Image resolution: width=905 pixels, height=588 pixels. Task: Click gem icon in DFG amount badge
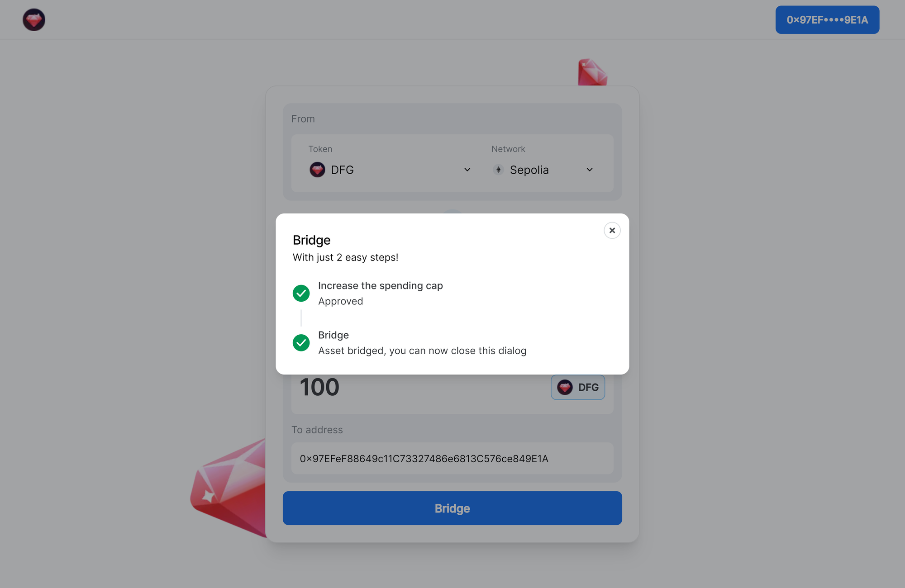click(x=565, y=387)
